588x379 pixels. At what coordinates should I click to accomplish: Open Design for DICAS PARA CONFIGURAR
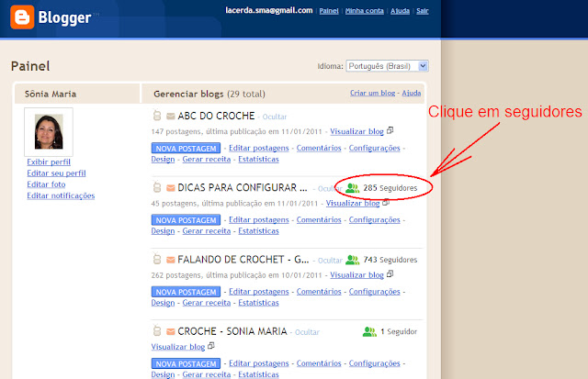pos(163,231)
